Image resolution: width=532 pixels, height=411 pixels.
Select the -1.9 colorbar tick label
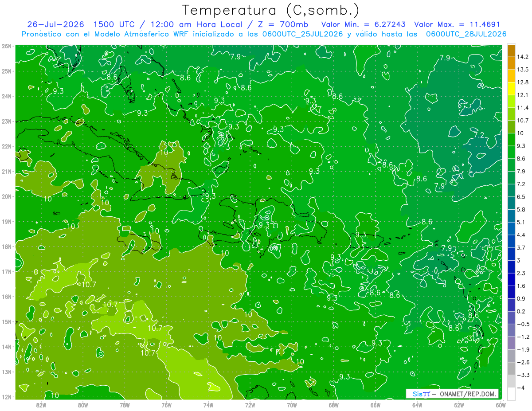pyautogui.click(x=523, y=349)
